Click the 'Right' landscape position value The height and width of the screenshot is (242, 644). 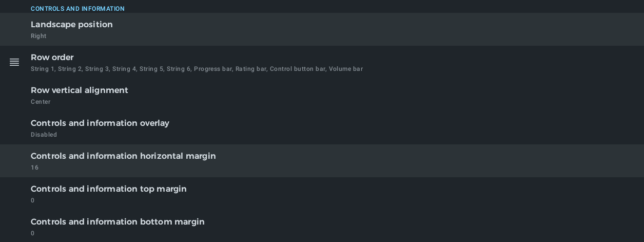pyautogui.click(x=38, y=36)
